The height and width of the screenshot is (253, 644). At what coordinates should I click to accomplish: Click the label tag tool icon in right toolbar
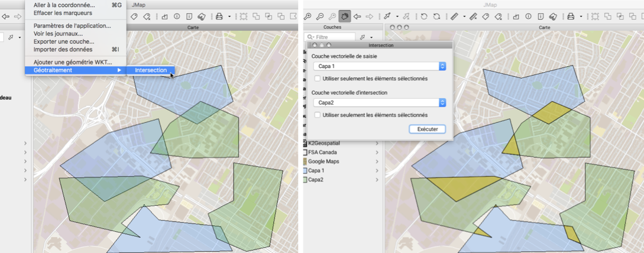click(485, 16)
